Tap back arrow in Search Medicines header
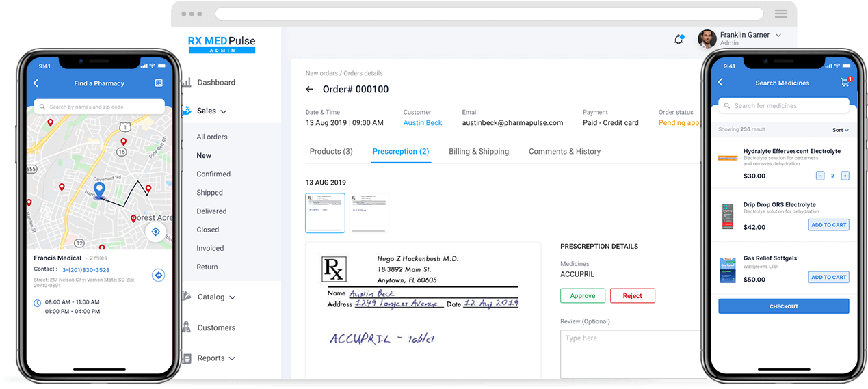 (720, 83)
